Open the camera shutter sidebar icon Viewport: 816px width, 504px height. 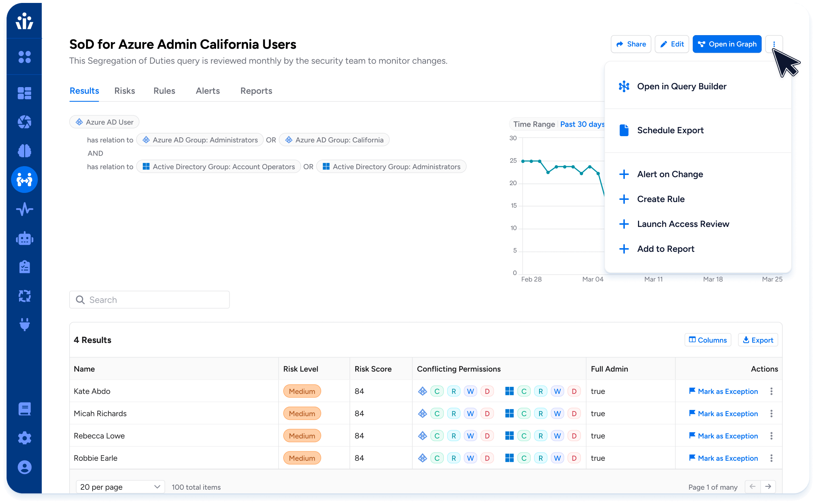[x=24, y=122]
